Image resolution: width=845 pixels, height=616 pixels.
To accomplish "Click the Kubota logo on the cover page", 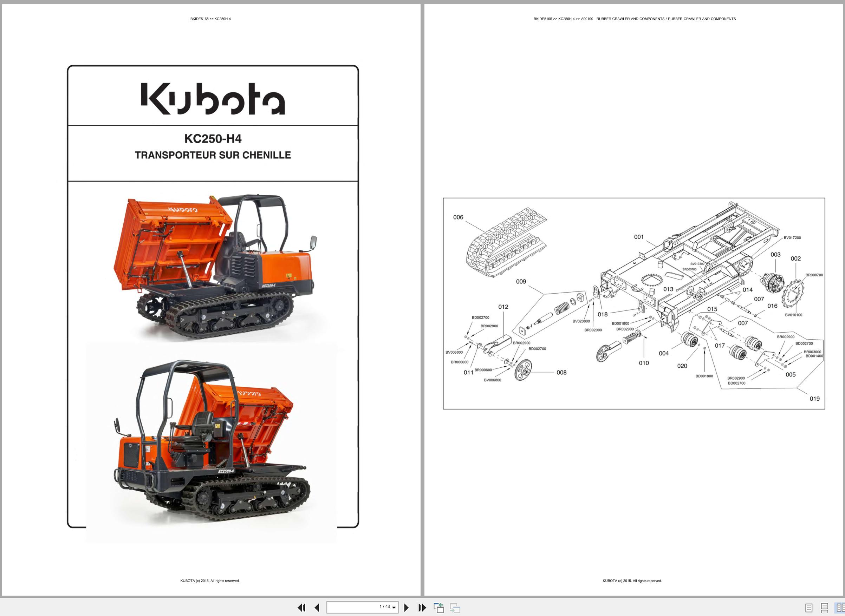I will (213, 99).
